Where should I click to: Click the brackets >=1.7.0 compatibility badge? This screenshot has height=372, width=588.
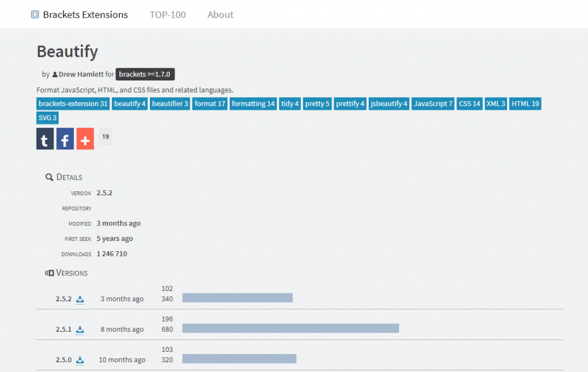tap(145, 74)
